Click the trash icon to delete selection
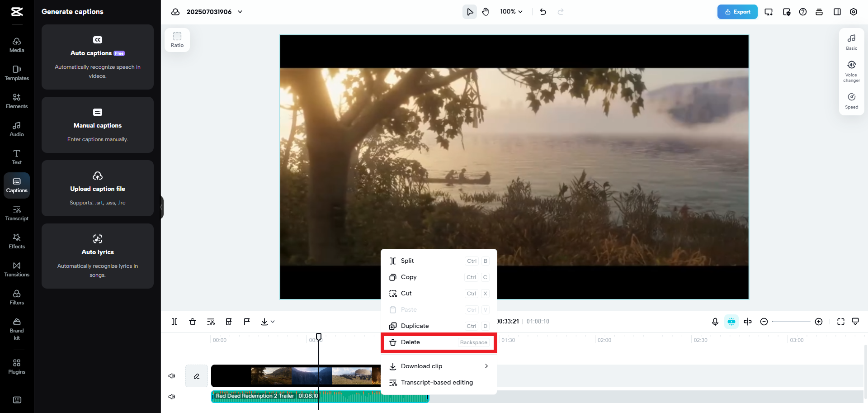The height and width of the screenshot is (413, 868). [x=193, y=322]
